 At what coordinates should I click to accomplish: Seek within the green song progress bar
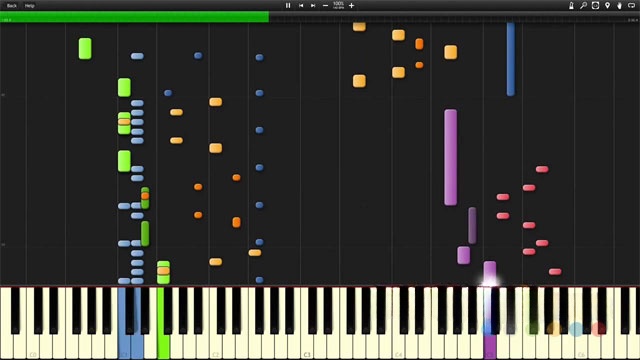pos(134,17)
